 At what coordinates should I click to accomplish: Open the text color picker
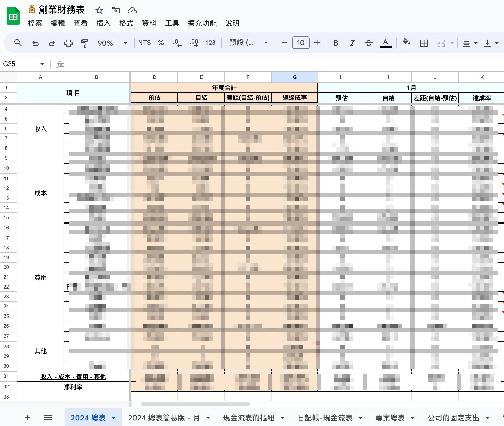(385, 43)
